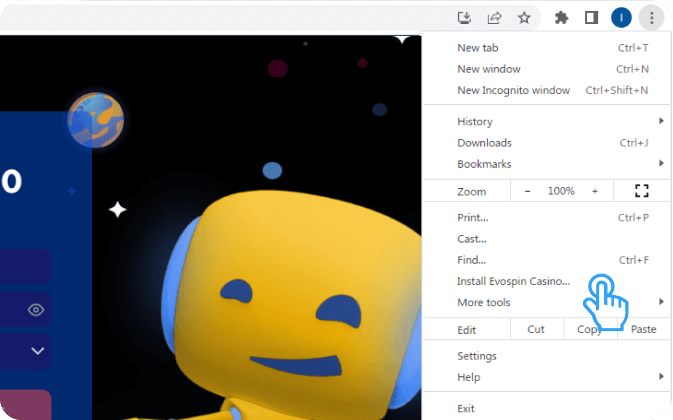Viewport: 673px width, 420px height.
Task: Bookmark this page with star icon
Action: [x=523, y=17]
